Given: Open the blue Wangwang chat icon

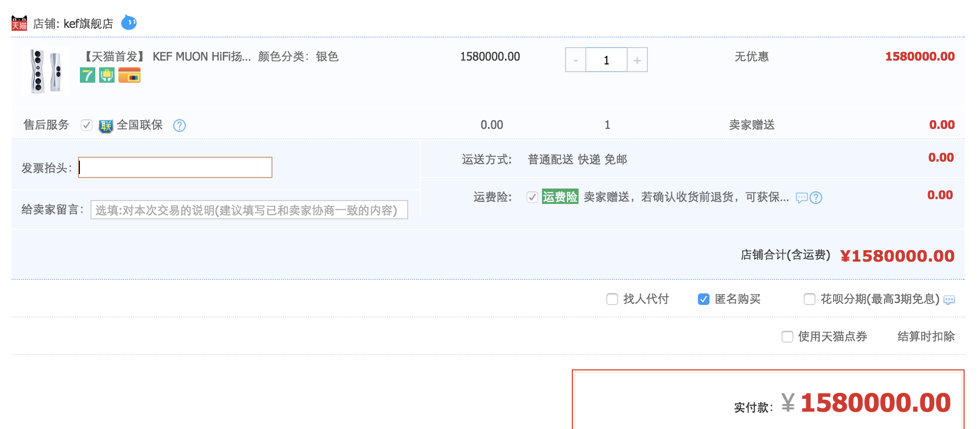Looking at the screenshot, I should pyautogui.click(x=129, y=22).
